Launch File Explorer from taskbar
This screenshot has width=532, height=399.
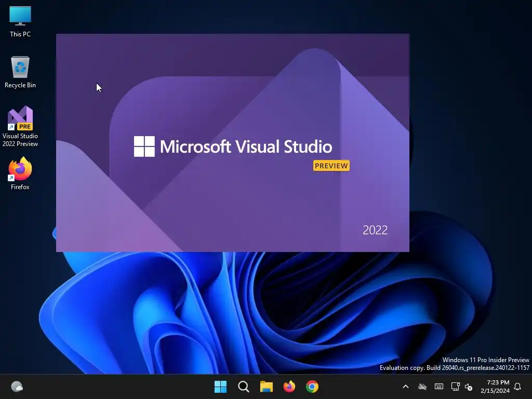click(267, 387)
